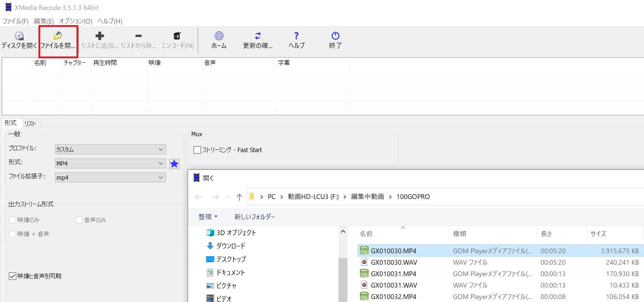Select the 音声のみ radio button
The image size is (644, 302).
click(79, 220)
